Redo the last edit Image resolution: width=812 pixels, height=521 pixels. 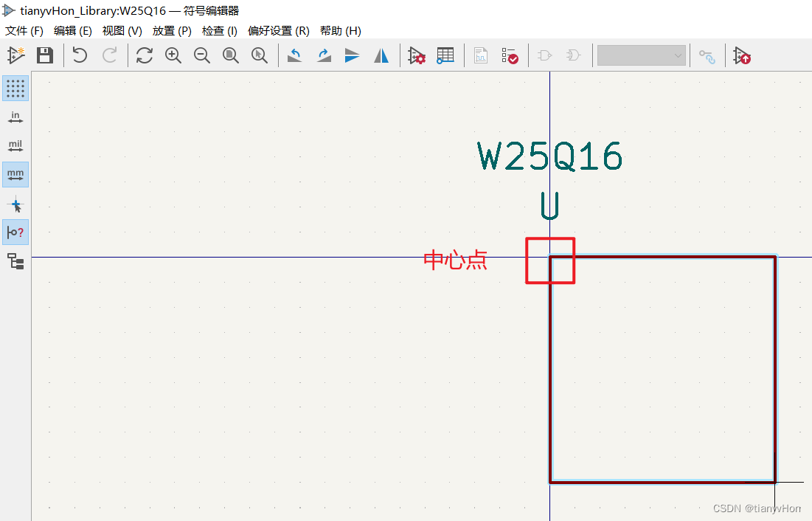click(109, 55)
